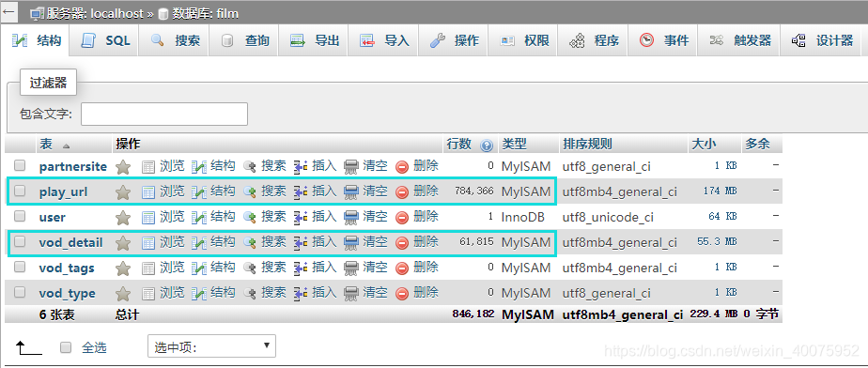Switch to the 导入 tab
The height and width of the screenshot is (368, 868).
click(x=384, y=40)
